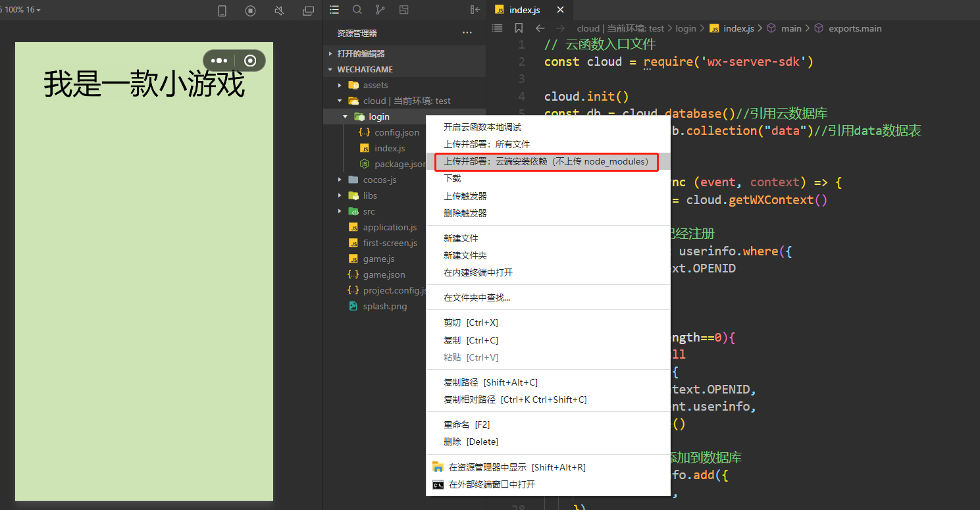
Task: Toggle the mute speaker icon
Action: coord(279,11)
